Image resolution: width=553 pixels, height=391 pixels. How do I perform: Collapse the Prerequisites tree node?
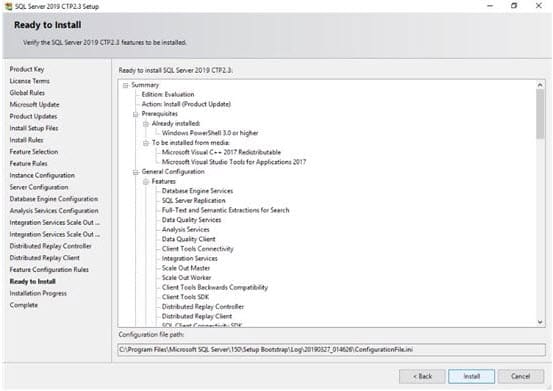coord(135,114)
